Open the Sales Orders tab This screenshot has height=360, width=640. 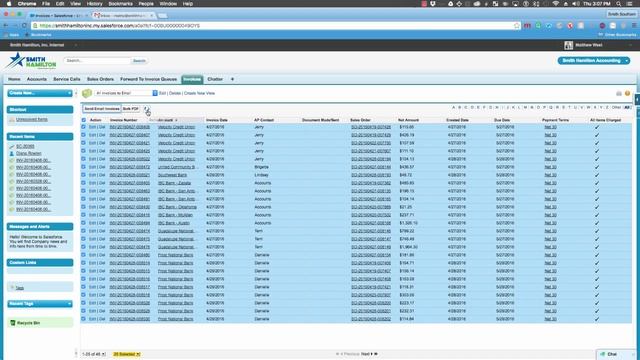[100, 79]
